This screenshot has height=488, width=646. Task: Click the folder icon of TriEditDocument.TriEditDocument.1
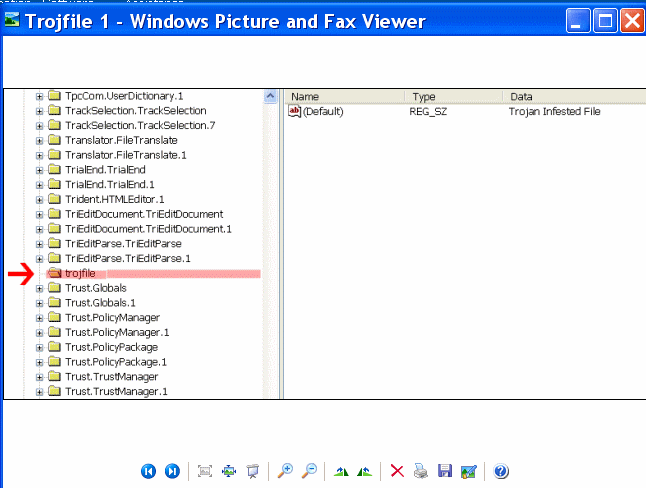point(54,228)
